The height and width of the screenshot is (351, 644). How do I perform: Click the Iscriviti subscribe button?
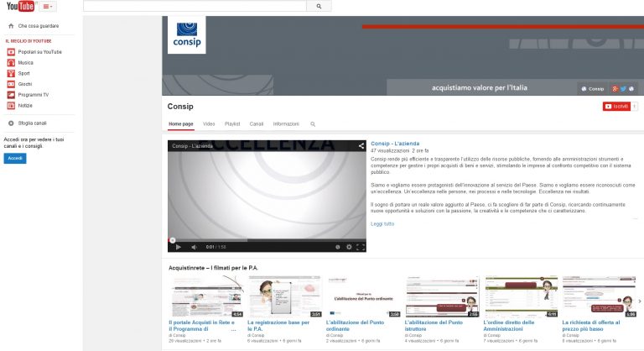point(616,107)
